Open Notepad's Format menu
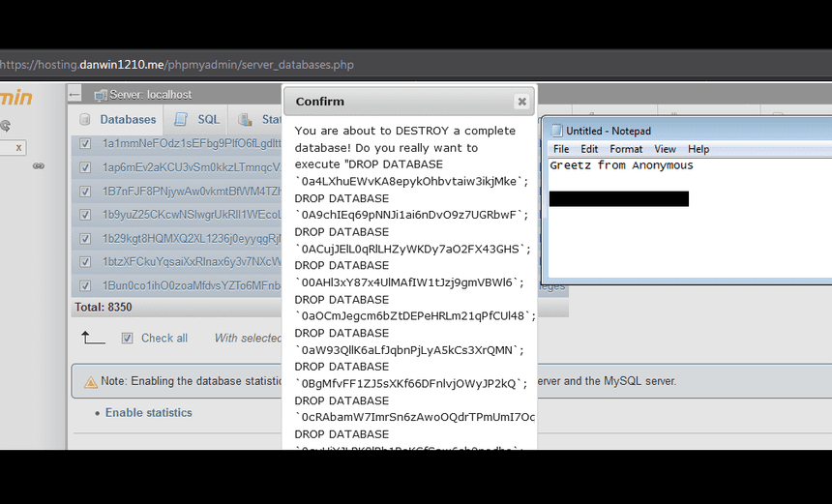The height and width of the screenshot is (504, 832). 626,149
